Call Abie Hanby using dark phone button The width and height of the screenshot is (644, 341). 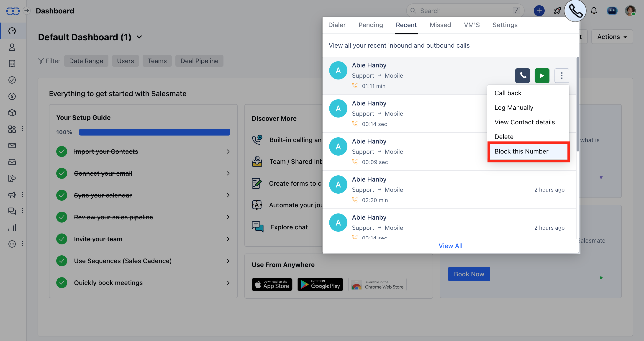(x=522, y=75)
